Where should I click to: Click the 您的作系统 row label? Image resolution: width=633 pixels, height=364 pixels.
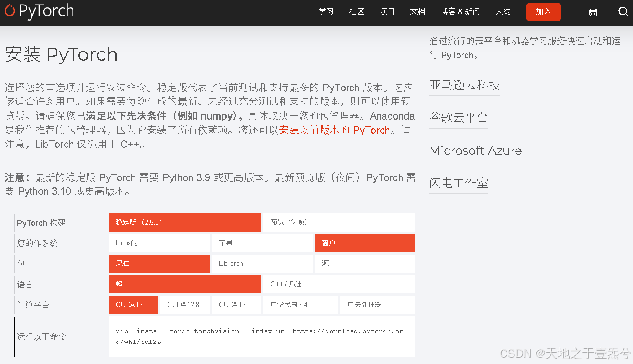click(37, 243)
